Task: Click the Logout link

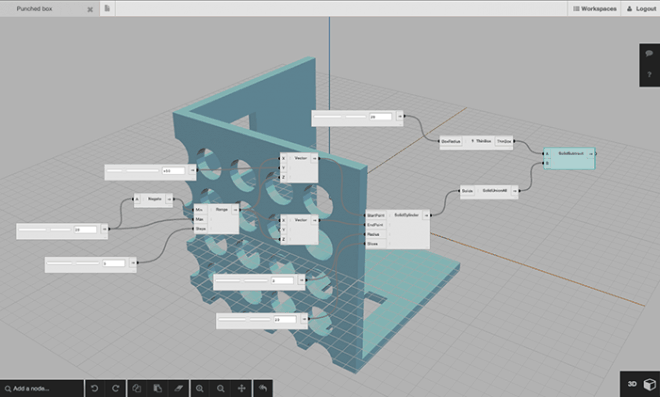Action: coord(641,8)
